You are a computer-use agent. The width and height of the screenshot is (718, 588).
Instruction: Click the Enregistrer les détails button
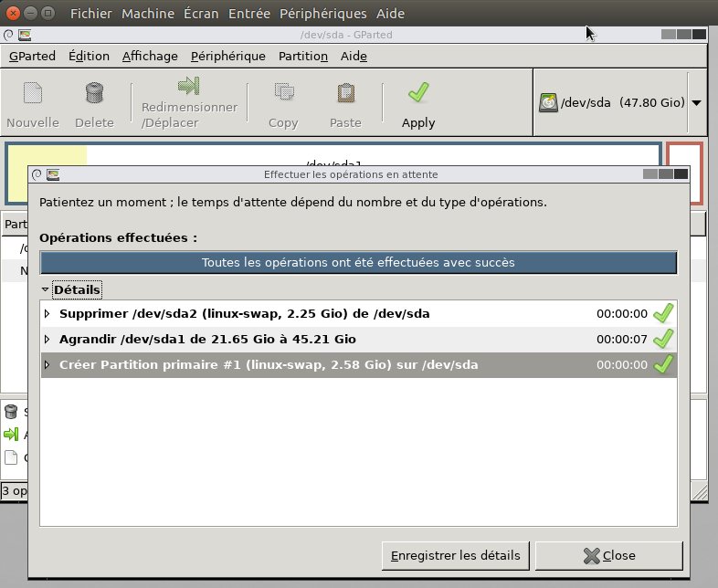coord(455,555)
